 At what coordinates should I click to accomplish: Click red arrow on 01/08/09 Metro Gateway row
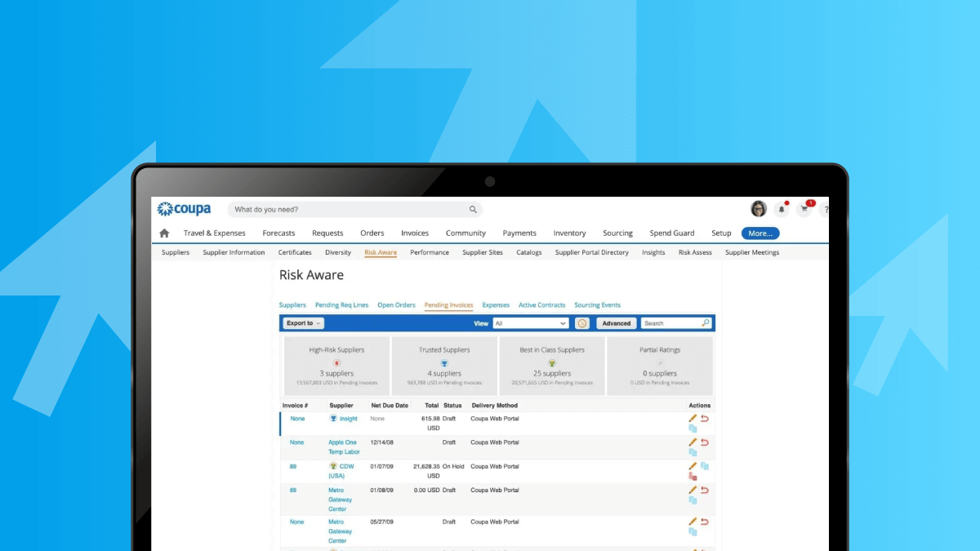(x=705, y=491)
